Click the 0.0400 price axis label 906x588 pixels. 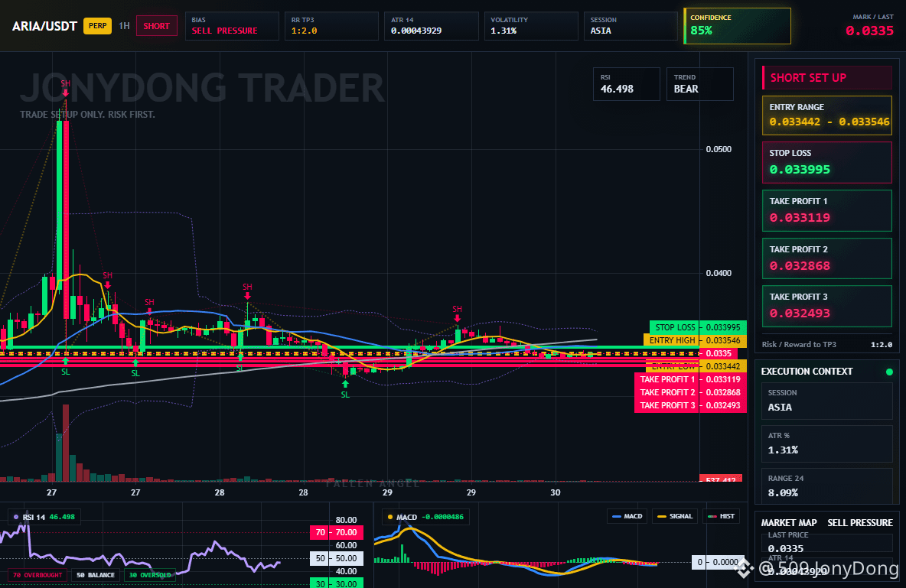pyautogui.click(x=719, y=273)
